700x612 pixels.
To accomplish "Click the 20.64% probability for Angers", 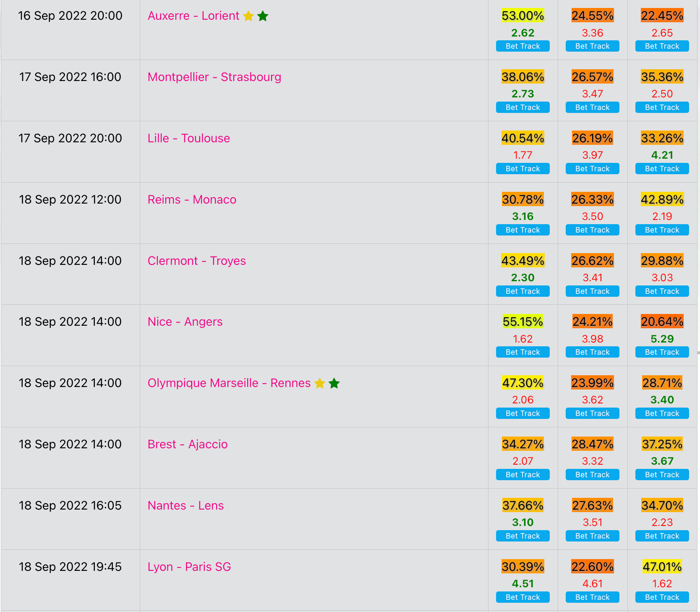I will [662, 322].
